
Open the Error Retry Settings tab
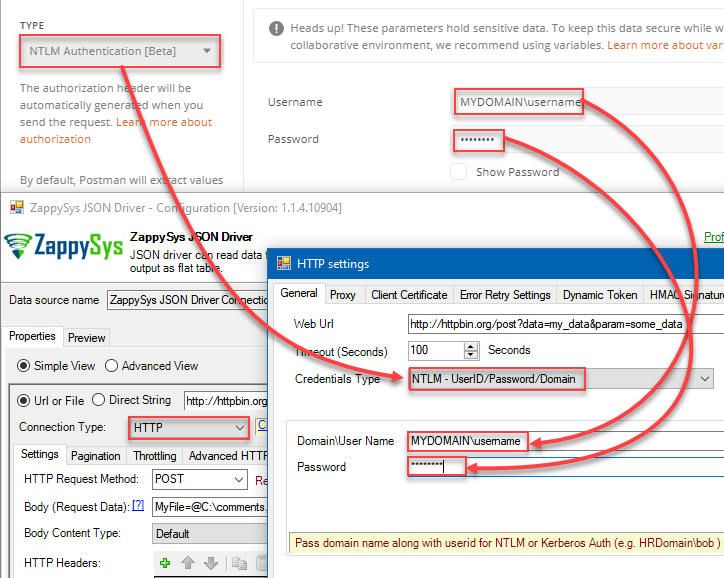click(x=504, y=295)
